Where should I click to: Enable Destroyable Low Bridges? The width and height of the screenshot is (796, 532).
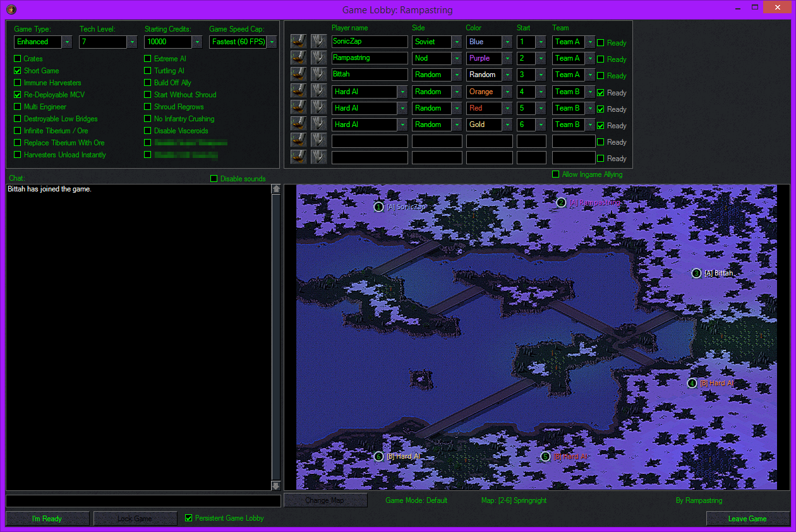click(18, 119)
